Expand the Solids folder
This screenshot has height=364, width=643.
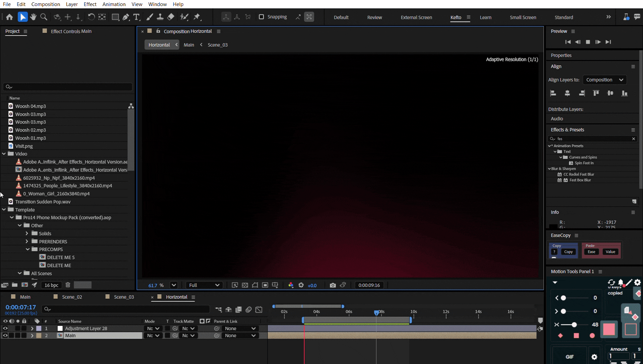(x=27, y=234)
